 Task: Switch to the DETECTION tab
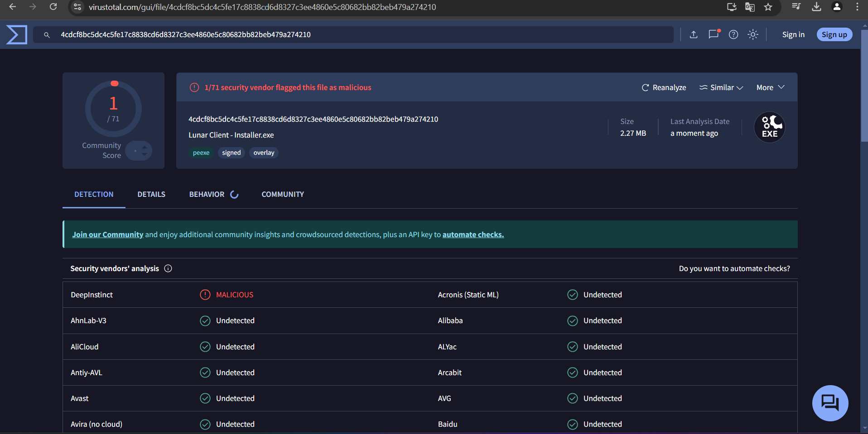(x=94, y=194)
